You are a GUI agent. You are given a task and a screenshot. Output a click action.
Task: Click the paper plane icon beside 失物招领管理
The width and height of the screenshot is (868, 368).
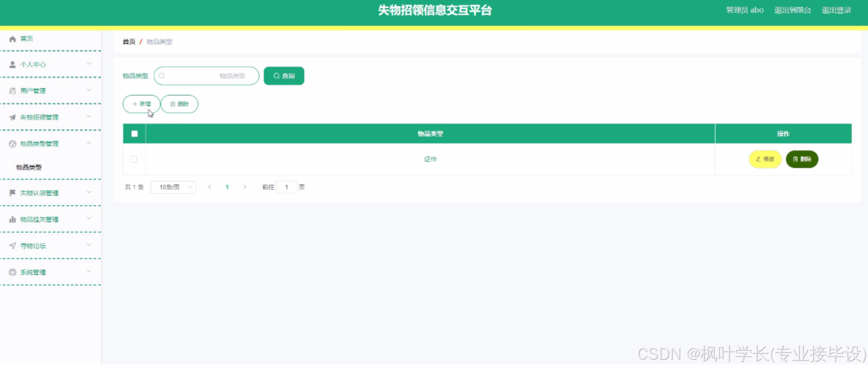click(13, 117)
